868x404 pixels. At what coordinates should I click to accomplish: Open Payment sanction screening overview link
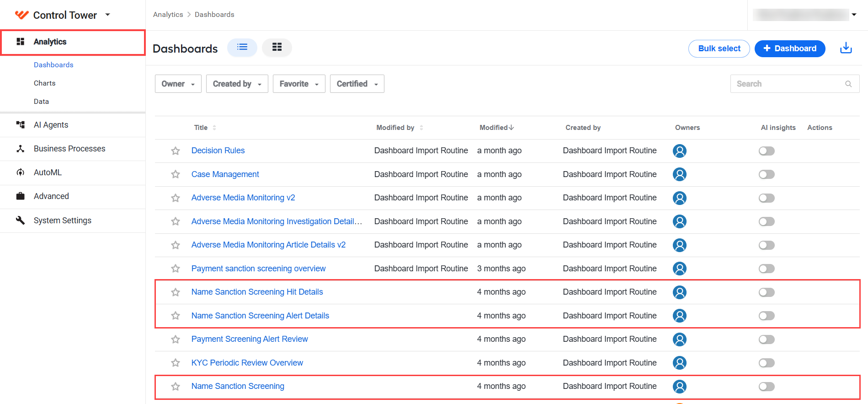click(259, 269)
